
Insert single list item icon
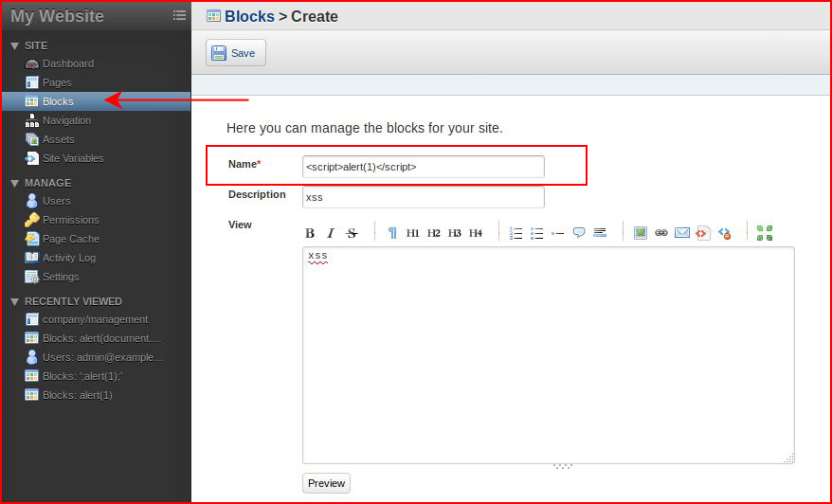[x=558, y=233]
